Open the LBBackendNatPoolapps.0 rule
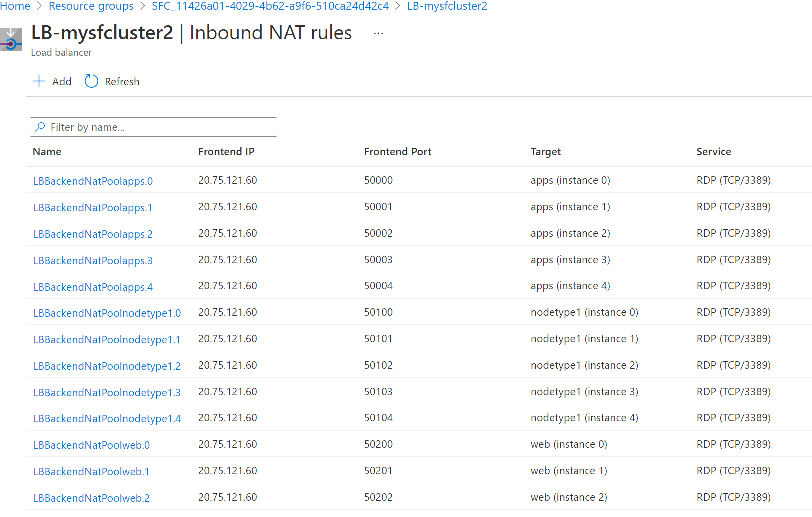The height and width of the screenshot is (517, 812). point(93,181)
